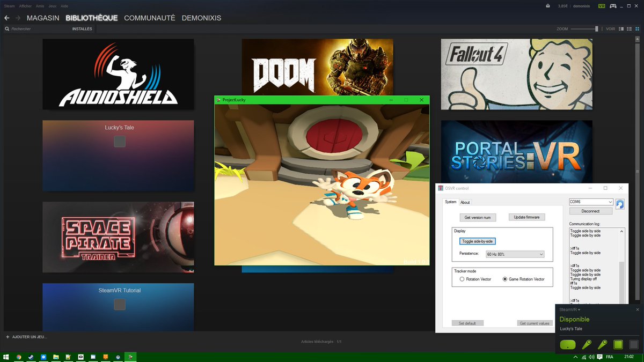Image resolution: width=644 pixels, height=362 pixels.
Task: Open the INSTALLÉS library filter
Action: [82, 29]
